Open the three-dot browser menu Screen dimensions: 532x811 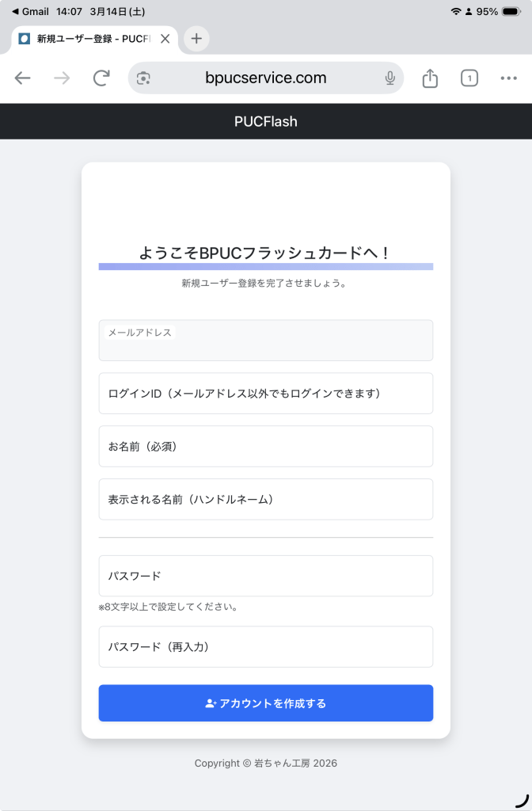[x=508, y=78]
